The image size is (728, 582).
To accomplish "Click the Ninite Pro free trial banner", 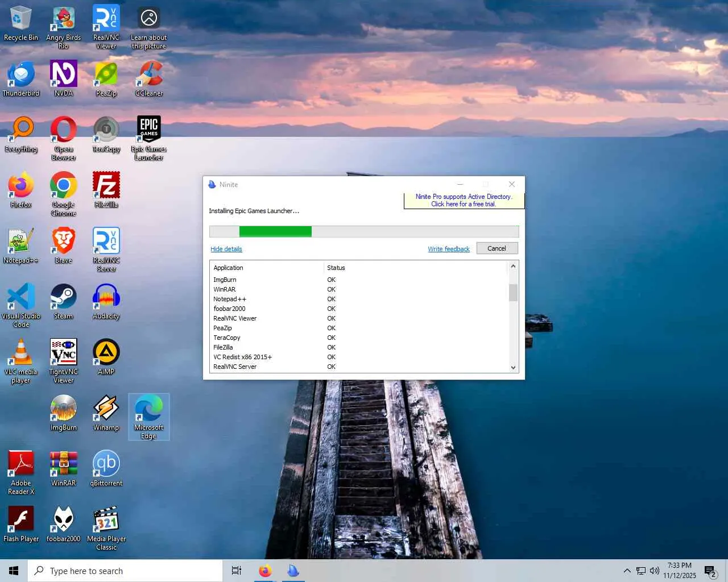I will click(464, 201).
